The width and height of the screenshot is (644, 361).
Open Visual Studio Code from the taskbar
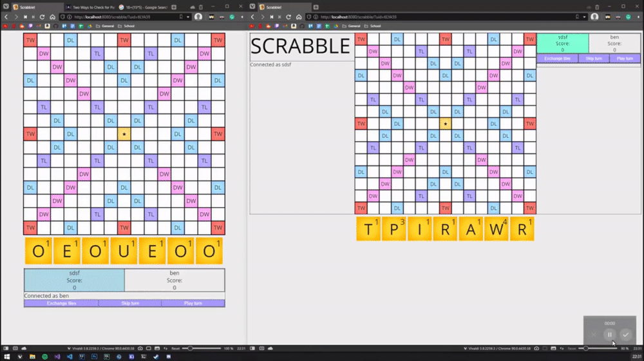coord(70,356)
